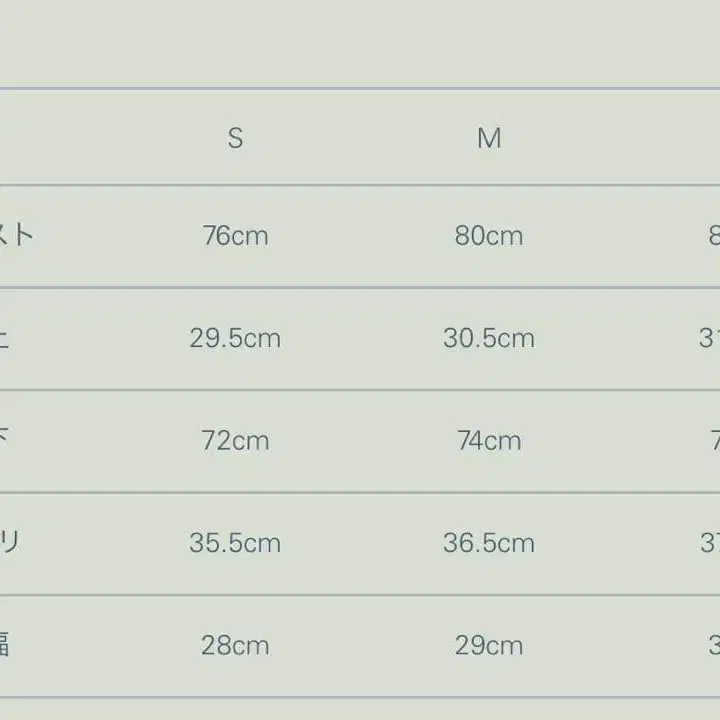
Task: Click the S size column header
Action: 235,138
